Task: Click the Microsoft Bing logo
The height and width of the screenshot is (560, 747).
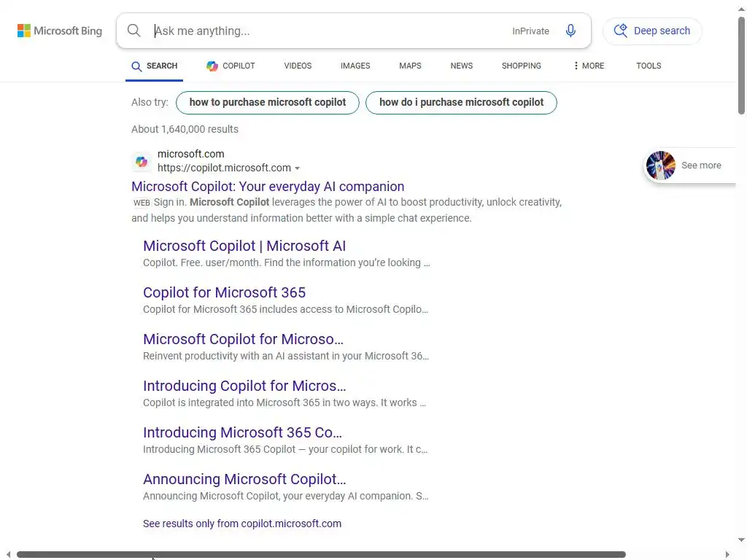Action: point(60,31)
